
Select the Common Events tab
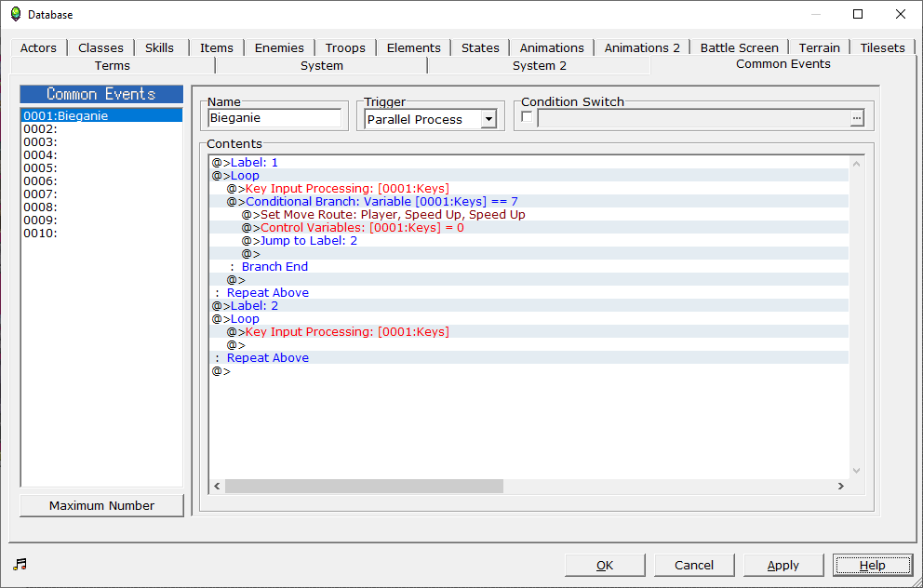pos(783,64)
